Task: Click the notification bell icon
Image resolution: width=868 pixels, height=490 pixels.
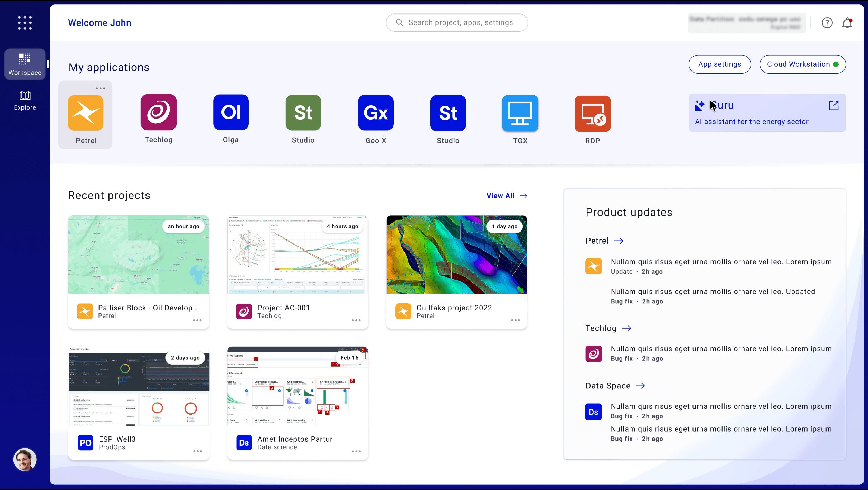Action: [847, 23]
